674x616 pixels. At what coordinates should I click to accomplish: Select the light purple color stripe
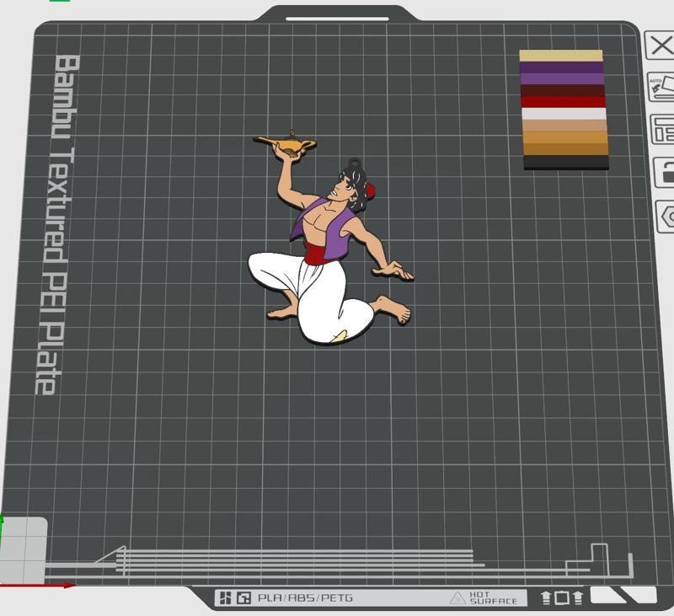point(562,78)
